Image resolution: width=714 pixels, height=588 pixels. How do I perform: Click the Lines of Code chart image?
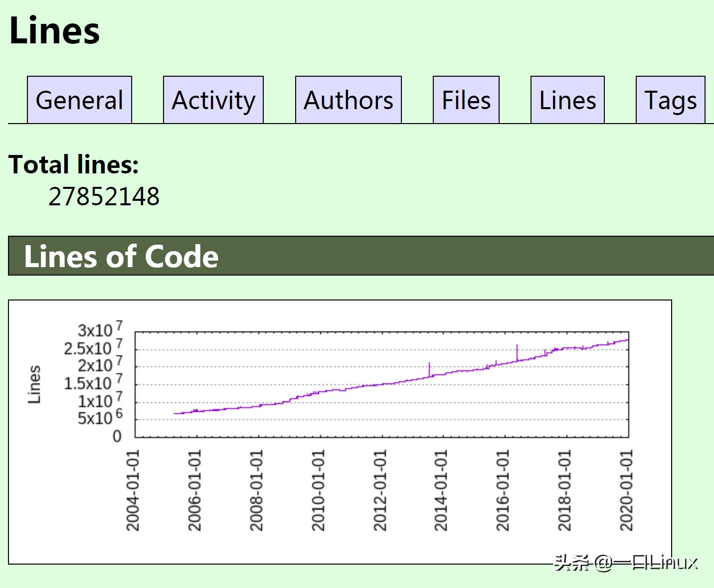coord(340,432)
